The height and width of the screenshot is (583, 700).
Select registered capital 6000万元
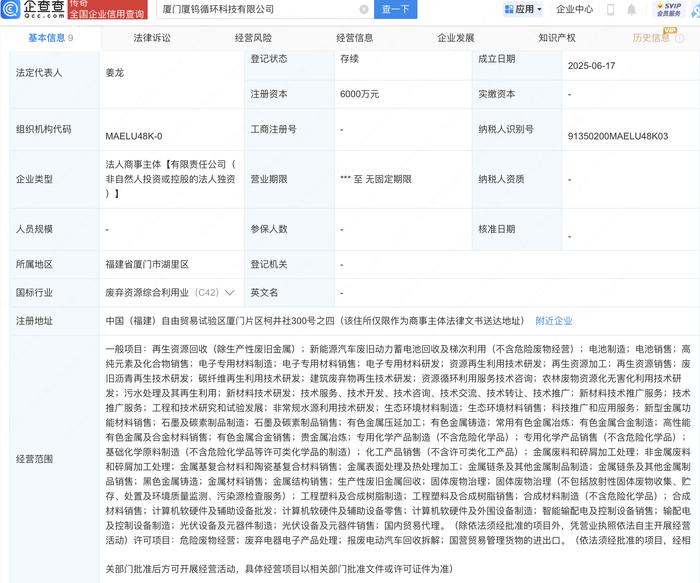(x=359, y=94)
